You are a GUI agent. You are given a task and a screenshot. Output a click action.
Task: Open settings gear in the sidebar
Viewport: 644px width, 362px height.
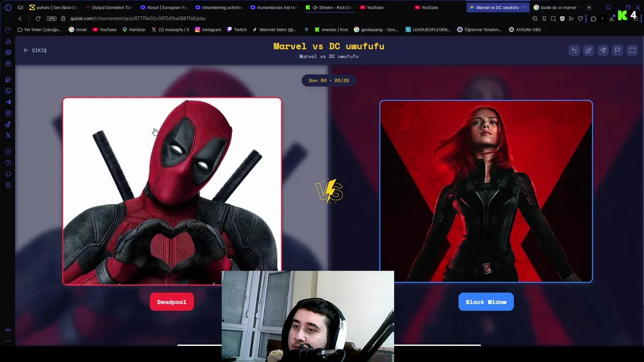pos(8,185)
